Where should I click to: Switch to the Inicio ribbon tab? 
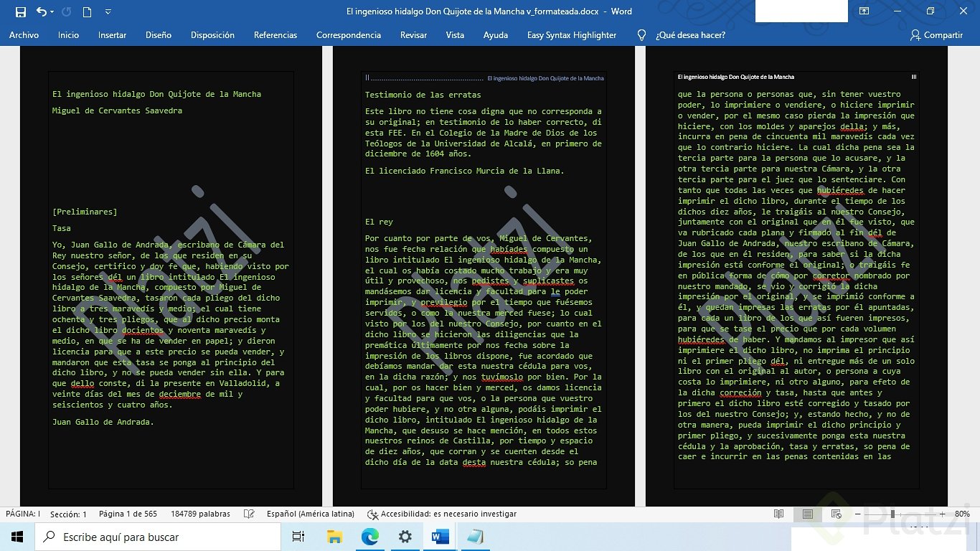(69, 35)
